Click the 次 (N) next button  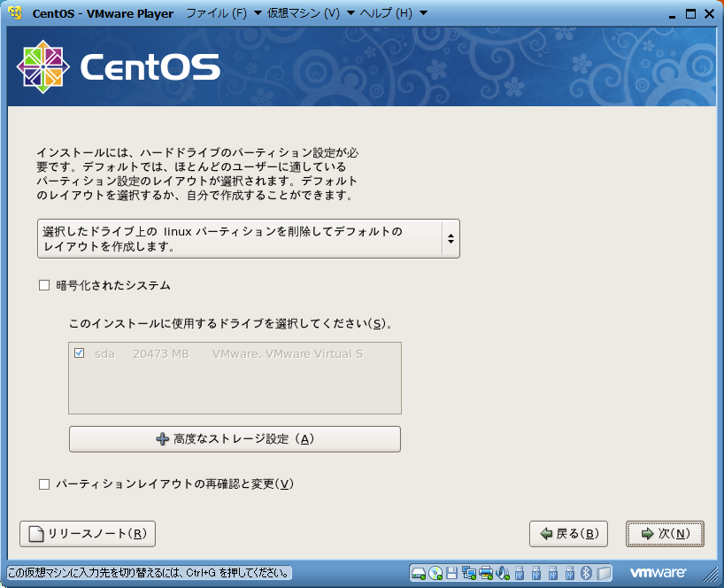coord(665,534)
